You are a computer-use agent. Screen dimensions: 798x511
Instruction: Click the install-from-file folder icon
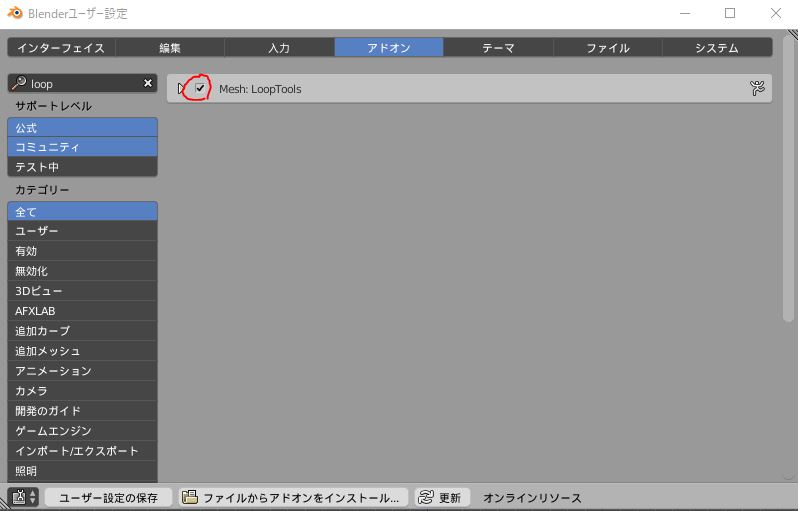point(190,497)
